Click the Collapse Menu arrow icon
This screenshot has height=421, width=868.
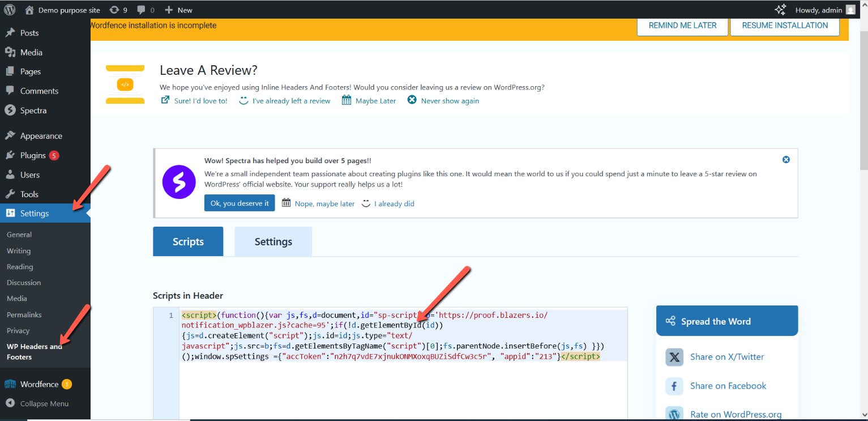[x=10, y=403]
